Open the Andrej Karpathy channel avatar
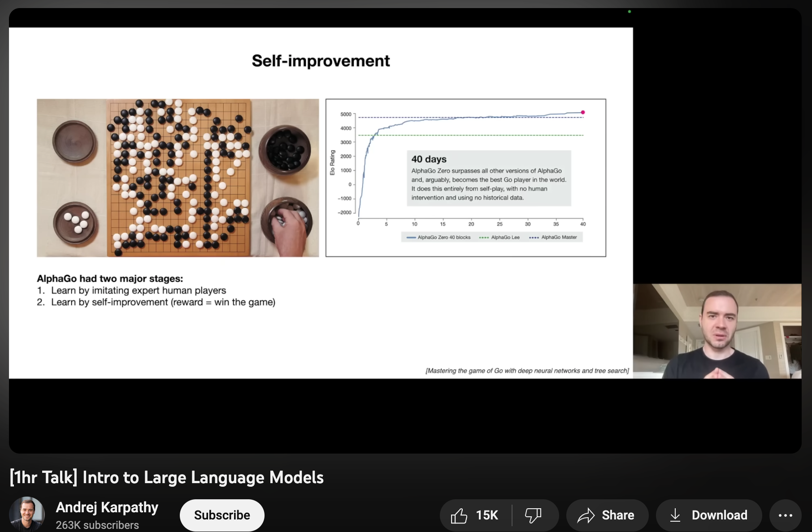Image resolution: width=812 pixels, height=532 pixels. 27,514
